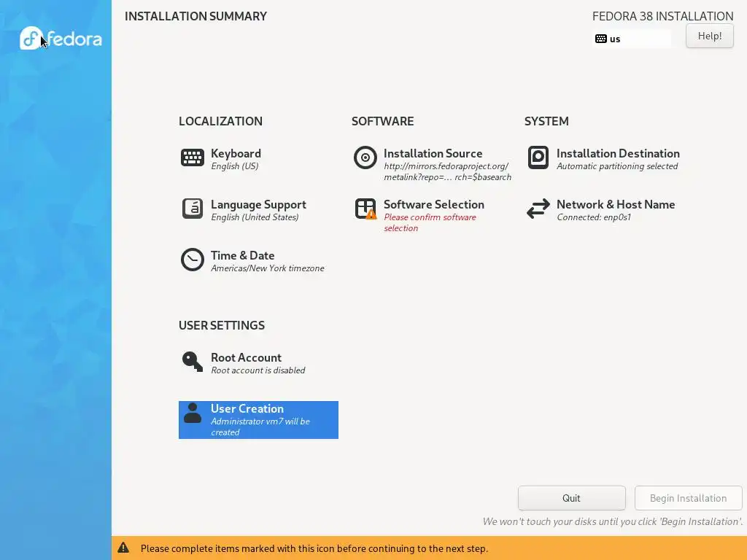Click the Root Account key icon
Viewport: 747px width, 560px height.
(193, 362)
